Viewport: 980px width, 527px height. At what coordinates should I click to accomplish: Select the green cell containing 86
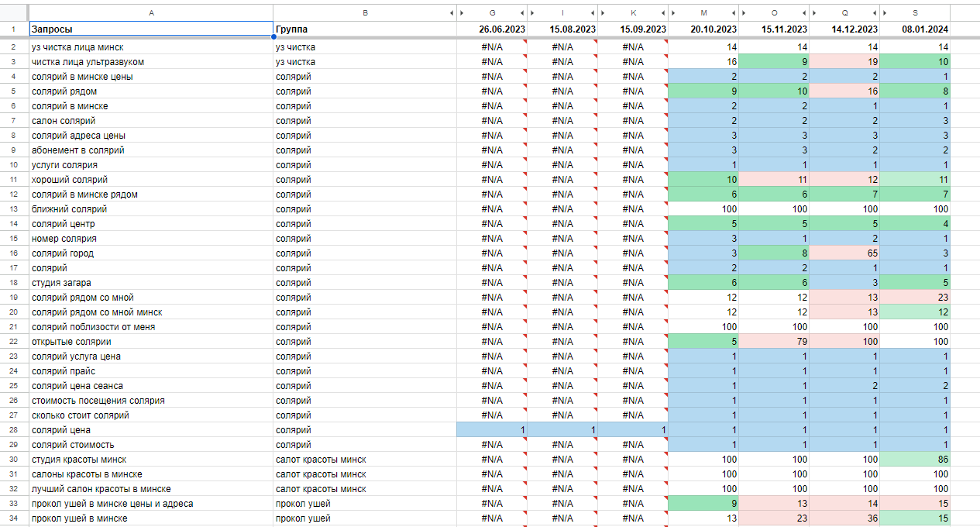(915, 460)
